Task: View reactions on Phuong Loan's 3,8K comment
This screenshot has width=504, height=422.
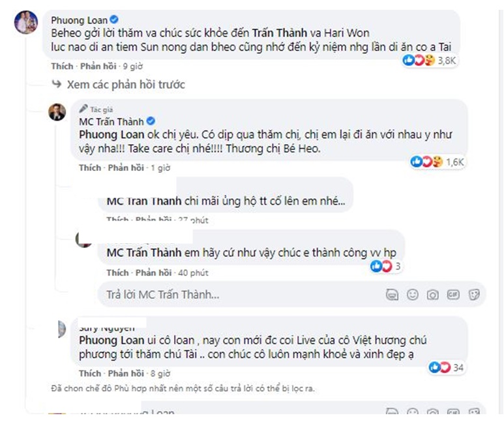Action: coord(430,60)
